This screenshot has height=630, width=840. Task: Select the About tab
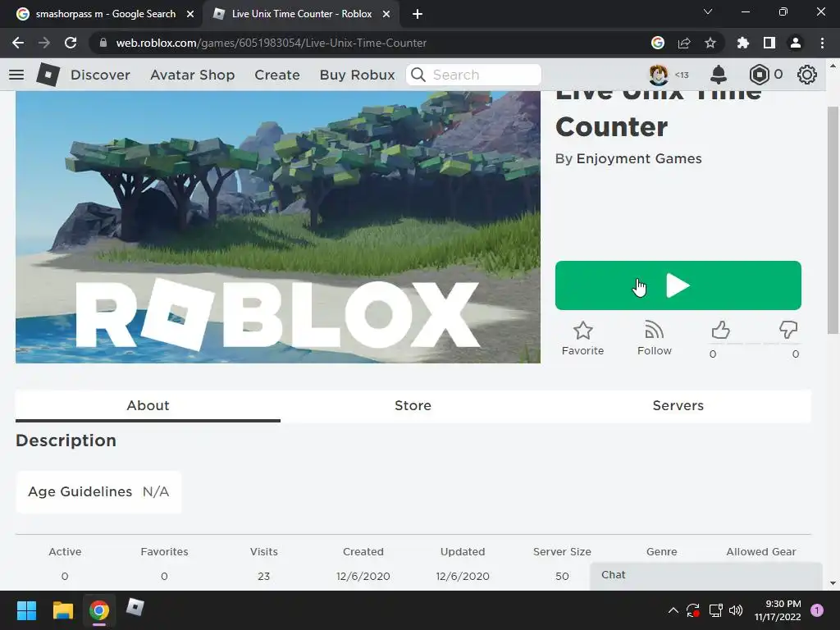(148, 405)
